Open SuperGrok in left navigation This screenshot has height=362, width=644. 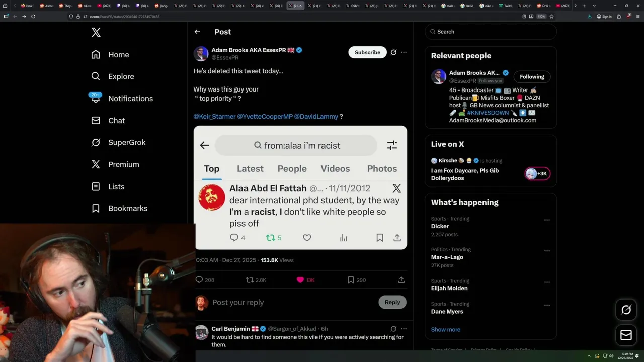coord(118,142)
